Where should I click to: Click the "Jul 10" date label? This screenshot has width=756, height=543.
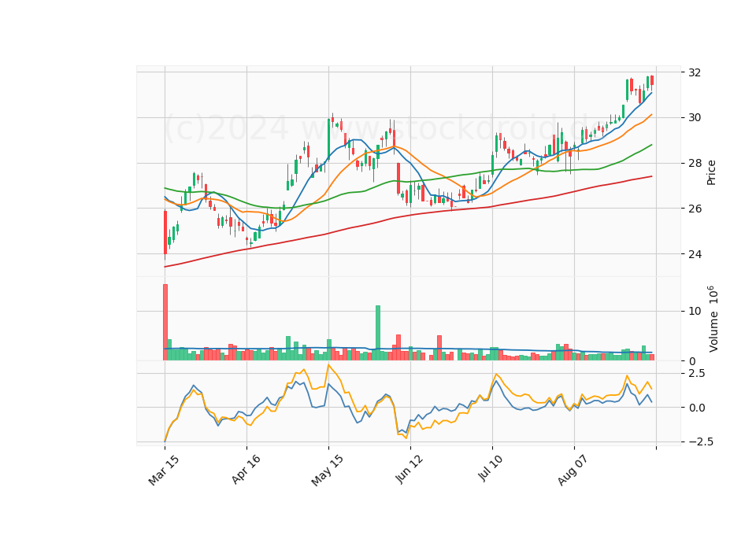click(x=491, y=468)
